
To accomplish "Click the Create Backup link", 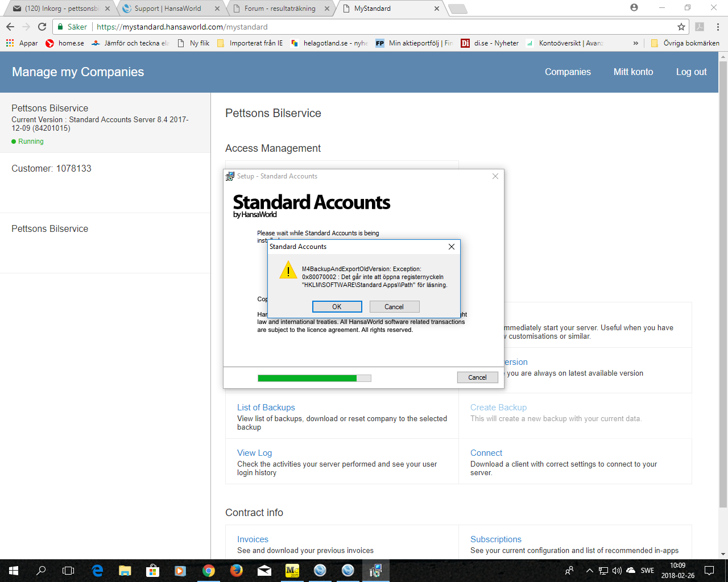I will click(x=499, y=408).
